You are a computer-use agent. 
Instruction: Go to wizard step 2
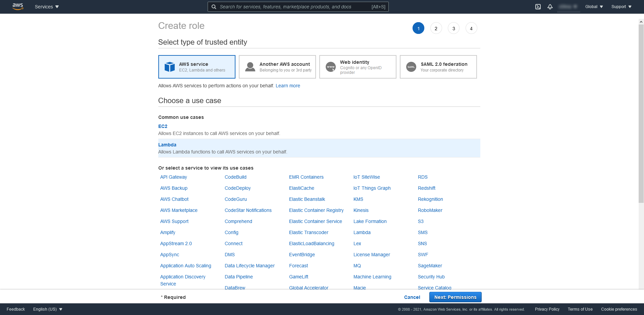[x=436, y=28]
